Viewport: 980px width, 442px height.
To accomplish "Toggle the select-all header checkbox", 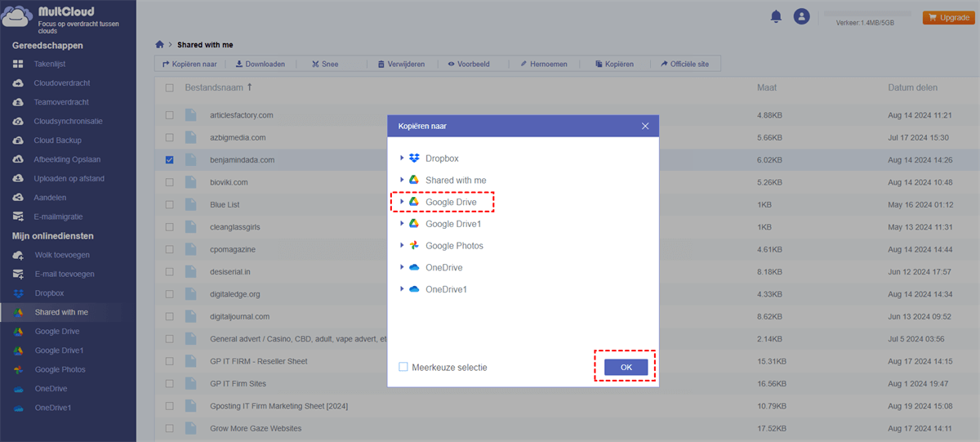I will pyautogui.click(x=169, y=87).
